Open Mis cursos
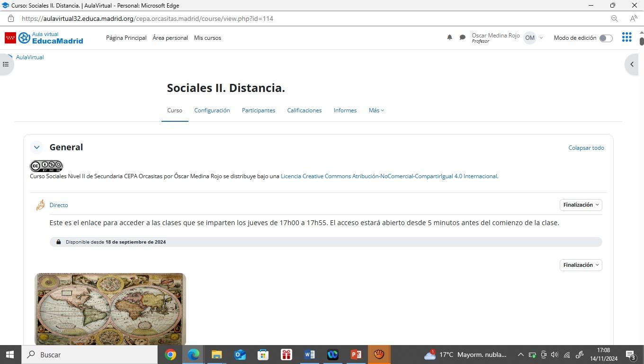 tap(207, 38)
